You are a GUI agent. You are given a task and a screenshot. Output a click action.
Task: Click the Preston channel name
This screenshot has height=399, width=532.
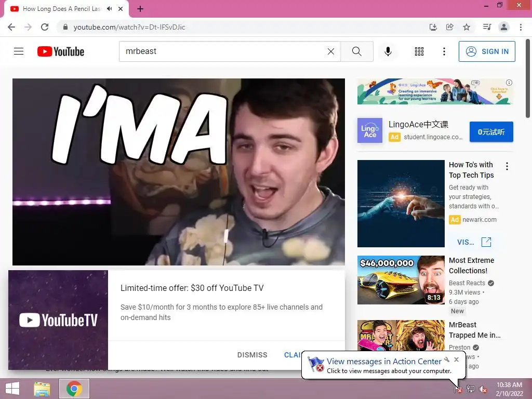(x=459, y=348)
